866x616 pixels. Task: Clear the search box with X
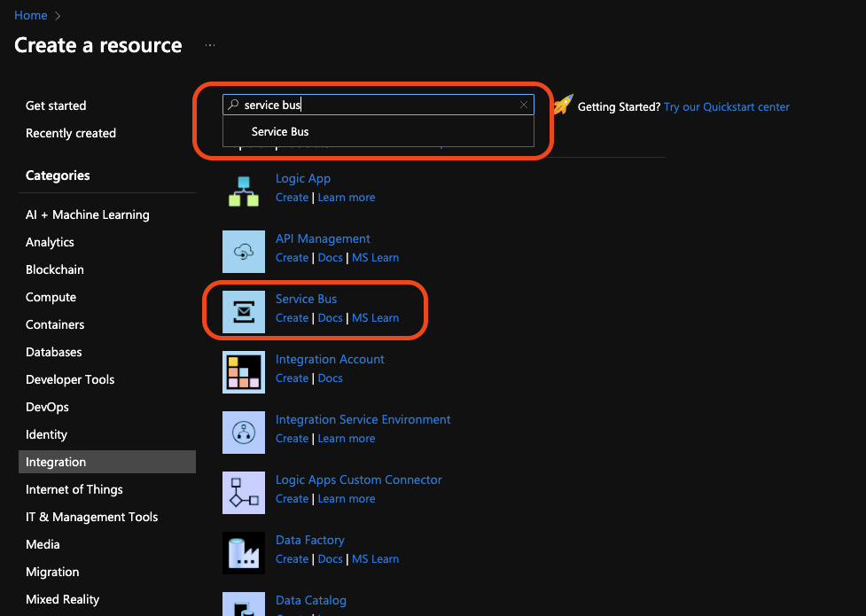pos(524,105)
